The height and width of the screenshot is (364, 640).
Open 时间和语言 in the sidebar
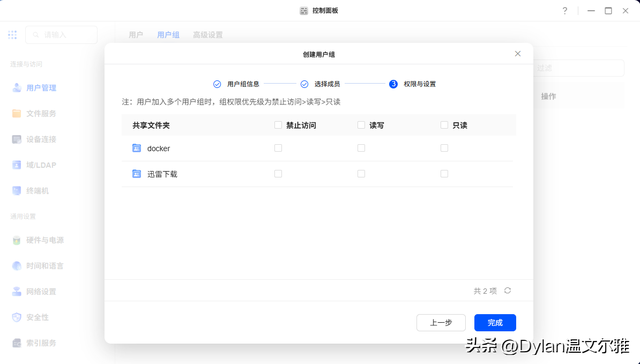pos(38,266)
